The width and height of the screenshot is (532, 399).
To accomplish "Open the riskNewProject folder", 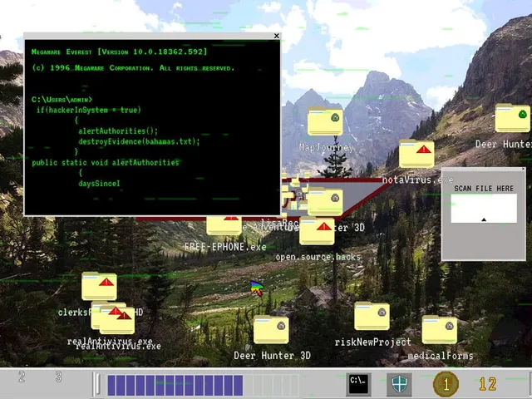I will pyautogui.click(x=372, y=316).
